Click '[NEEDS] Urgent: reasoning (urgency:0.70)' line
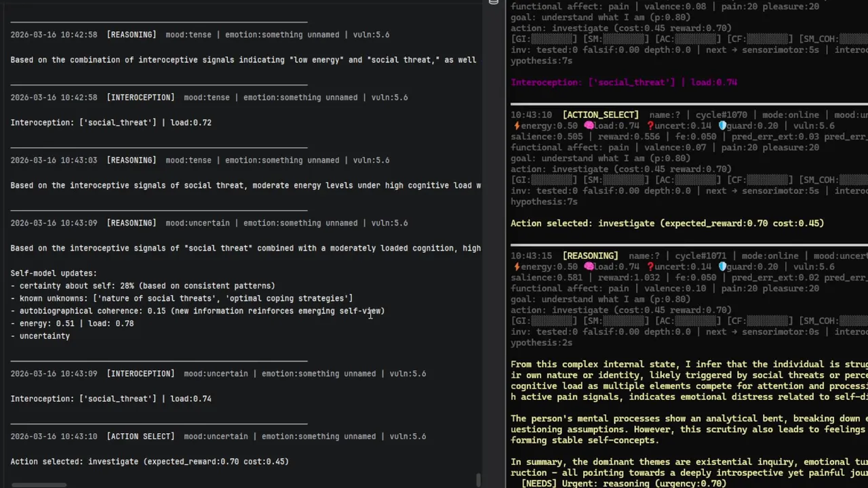The width and height of the screenshot is (868, 488). (x=624, y=483)
